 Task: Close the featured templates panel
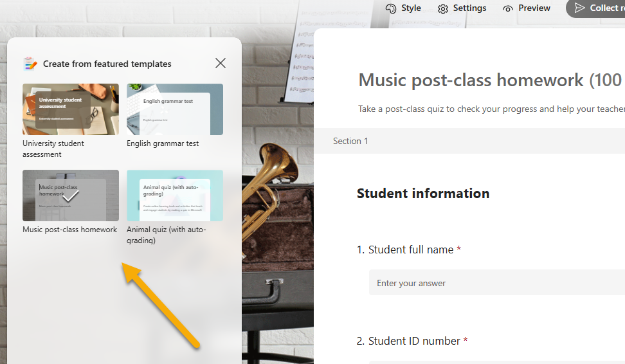pyautogui.click(x=221, y=63)
